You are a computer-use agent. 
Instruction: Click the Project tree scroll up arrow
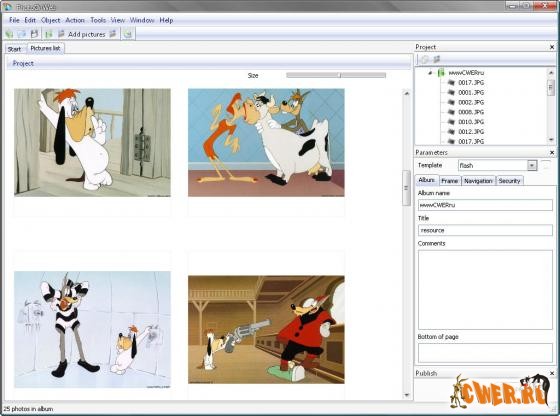[x=551, y=73]
